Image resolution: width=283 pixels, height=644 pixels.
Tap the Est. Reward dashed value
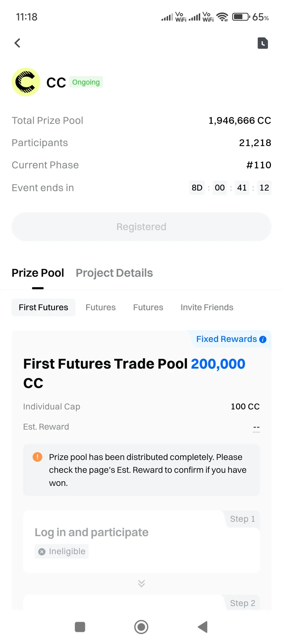pos(256,427)
